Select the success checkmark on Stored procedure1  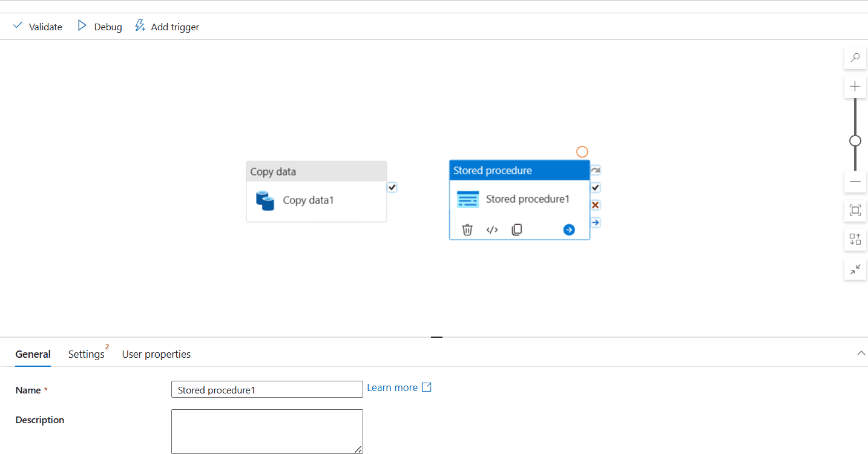(x=595, y=188)
